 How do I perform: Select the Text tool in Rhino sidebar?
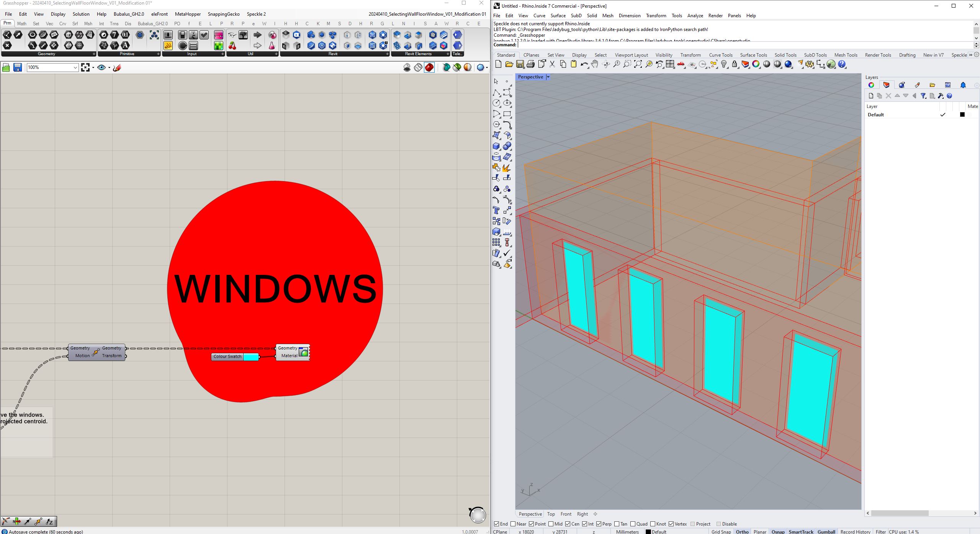click(x=496, y=210)
